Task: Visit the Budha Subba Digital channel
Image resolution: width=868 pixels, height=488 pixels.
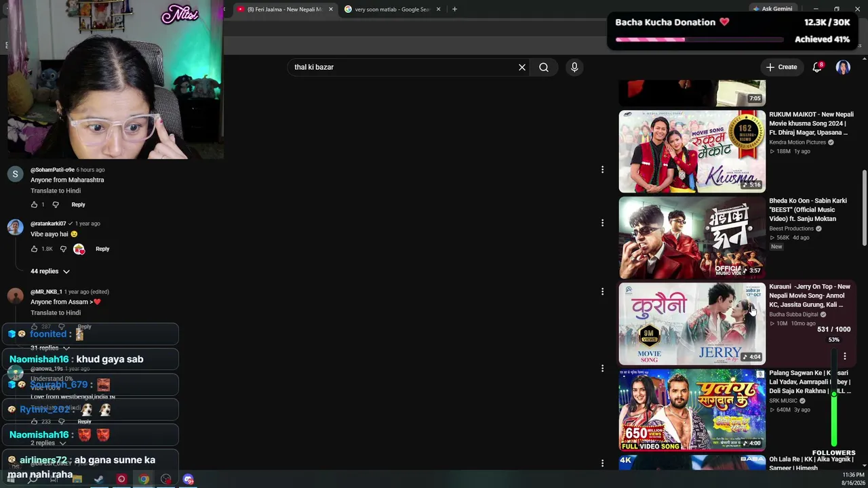Action: tap(793, 314)
